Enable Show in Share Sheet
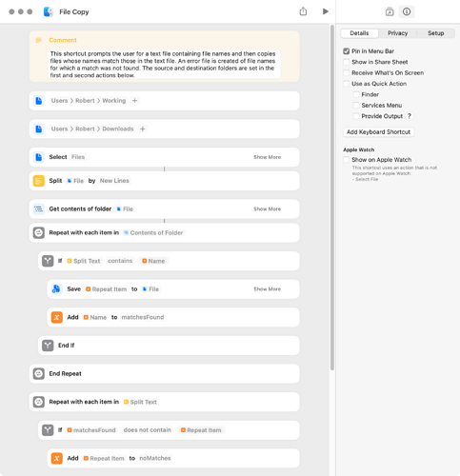The height and width of the screenshot is (476, 460). (x=347, y=62)
